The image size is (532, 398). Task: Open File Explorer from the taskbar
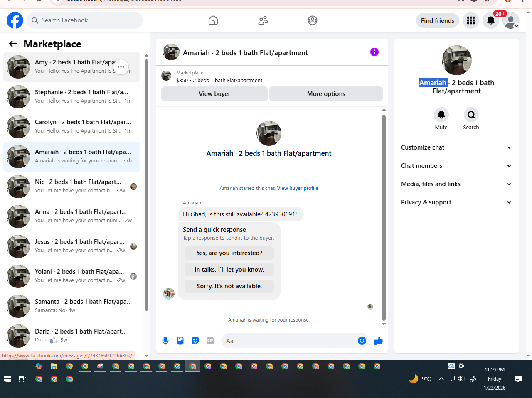click(54, 366)
